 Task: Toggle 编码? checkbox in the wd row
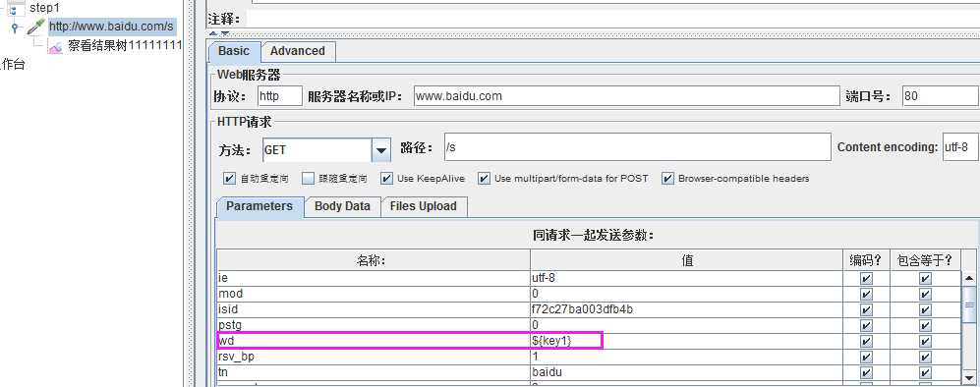click(866, 342)
